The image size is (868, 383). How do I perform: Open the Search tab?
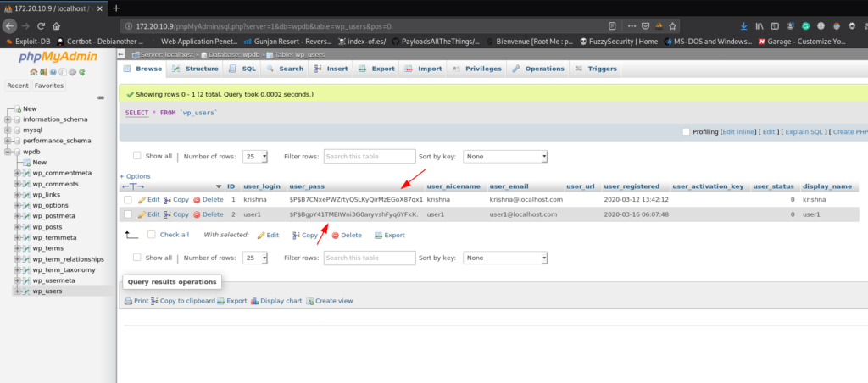(x=285, y=69)
